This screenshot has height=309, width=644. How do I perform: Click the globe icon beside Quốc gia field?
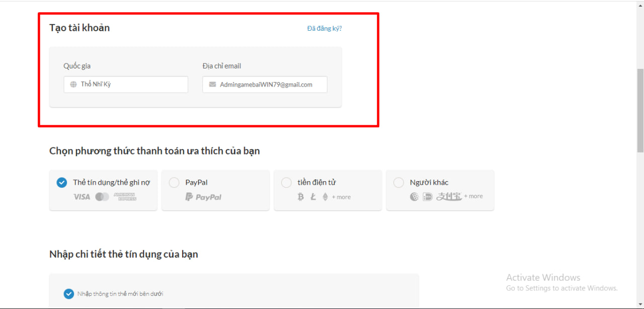click(72, 84)
